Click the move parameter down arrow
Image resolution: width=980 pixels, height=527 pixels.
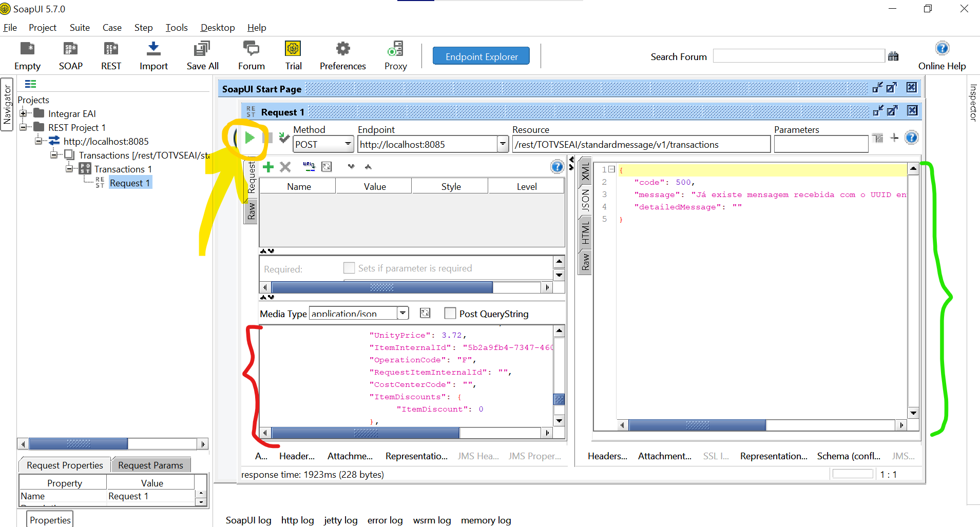tap(351, 167)
